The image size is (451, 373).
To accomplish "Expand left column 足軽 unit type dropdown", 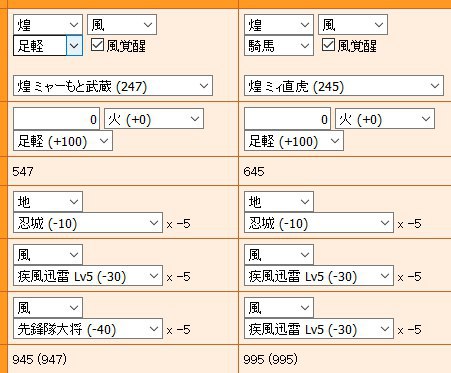I will [48, 46].
